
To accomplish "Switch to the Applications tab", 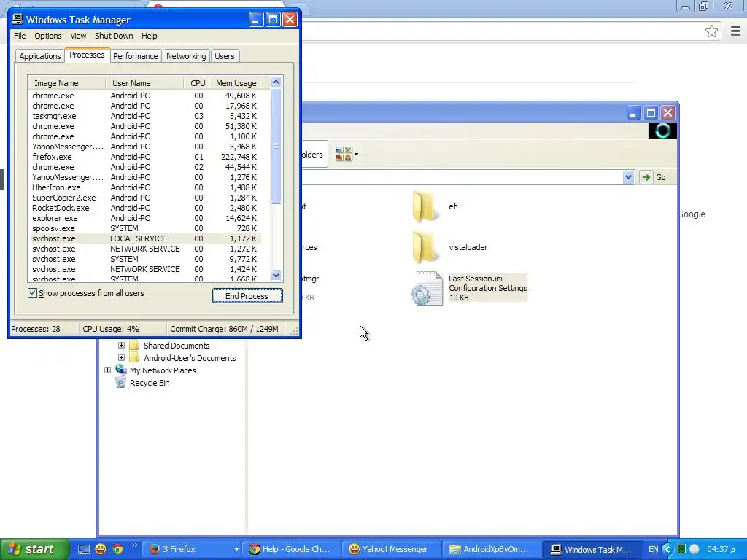I will tap(40, 56).
